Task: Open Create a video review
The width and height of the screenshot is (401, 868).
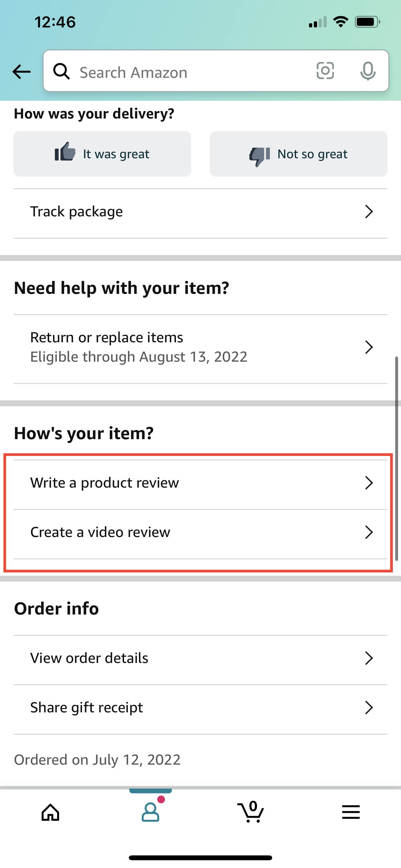Action: [200, 532]
